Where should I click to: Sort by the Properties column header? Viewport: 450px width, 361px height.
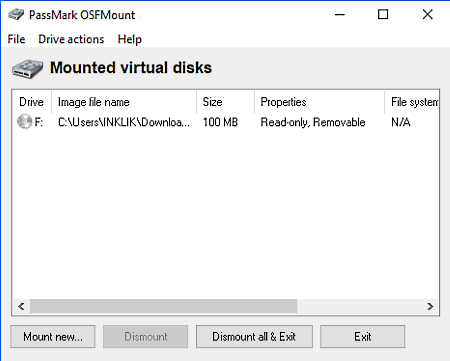pos(319,102)
